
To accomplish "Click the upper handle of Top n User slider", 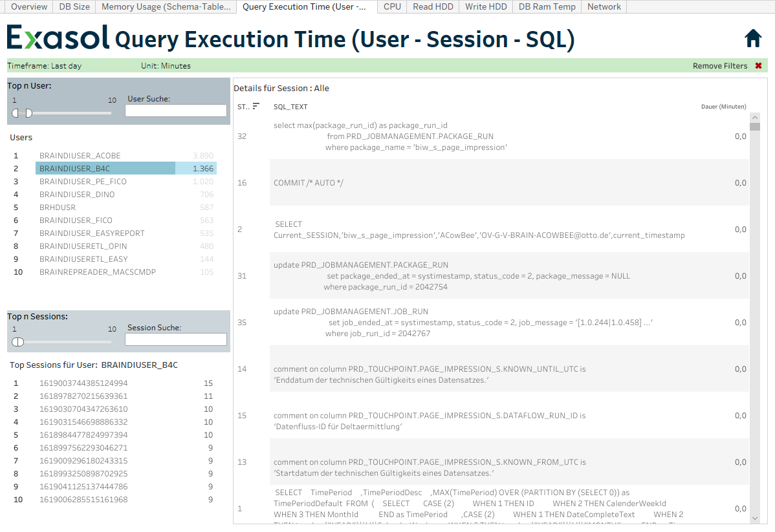I will click(28, 113).
